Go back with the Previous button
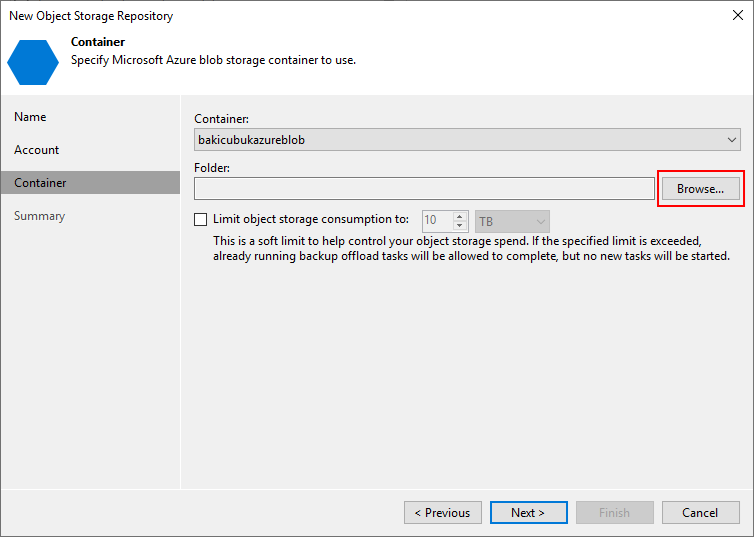The height and width of the screenshot is (537, 754). [x=442, y=513]
